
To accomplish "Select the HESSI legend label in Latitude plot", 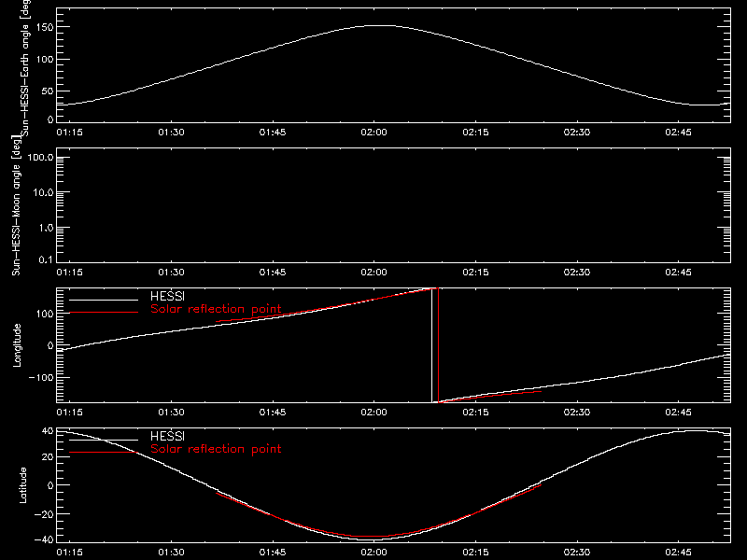I will click(x=167, y=436).
